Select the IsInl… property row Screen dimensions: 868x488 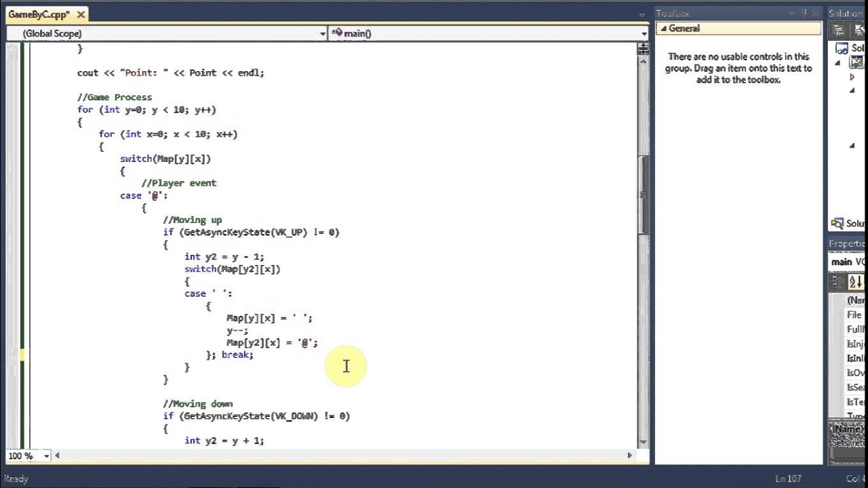(x=855, y=359)
